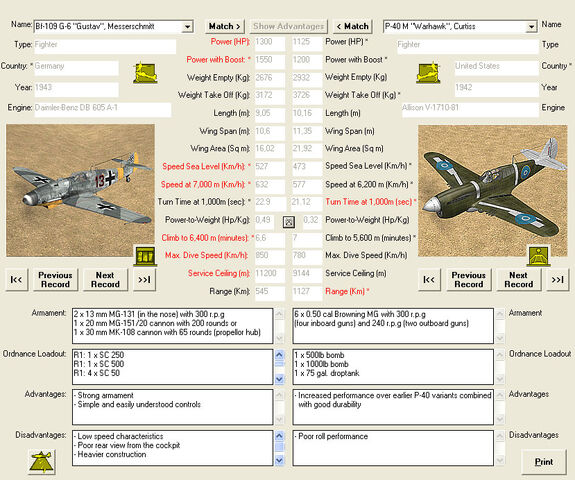Click the Show Advantages button

pyautogui.click(x=289, y=26)
